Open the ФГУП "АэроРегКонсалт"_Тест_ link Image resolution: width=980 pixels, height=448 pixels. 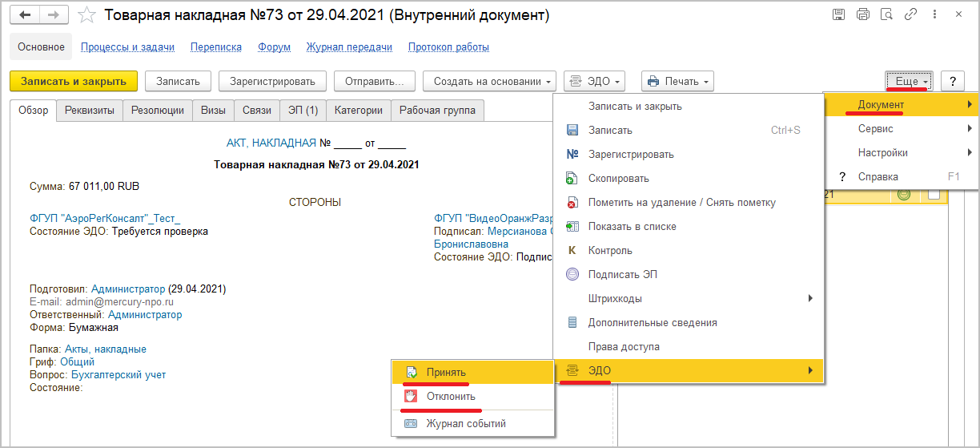pos(105,218)
